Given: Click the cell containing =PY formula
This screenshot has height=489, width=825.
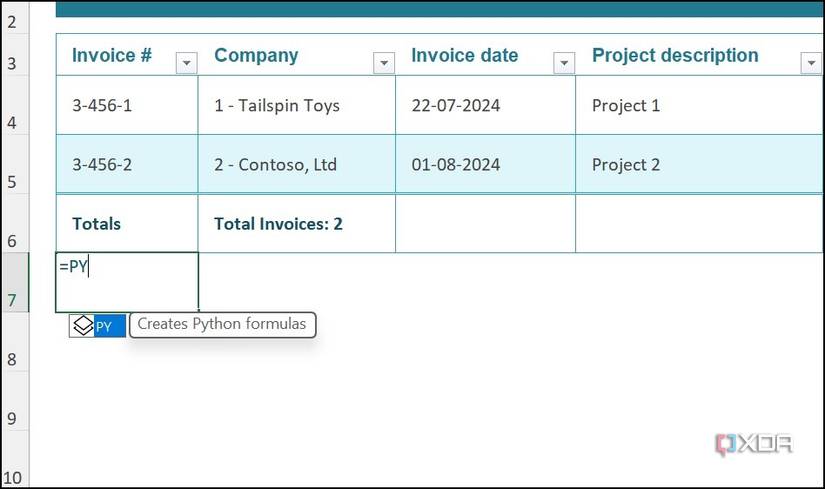Looking at the screenshot, I should (x=127, y=282).
